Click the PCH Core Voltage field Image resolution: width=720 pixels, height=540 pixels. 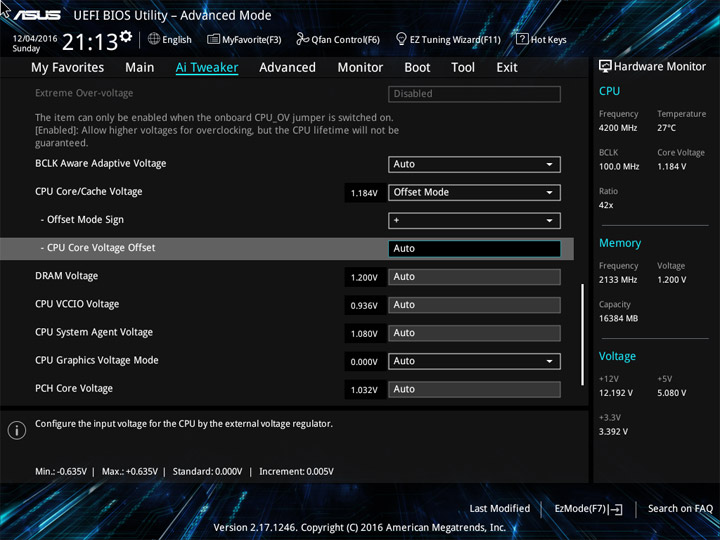tap(474, 389)
